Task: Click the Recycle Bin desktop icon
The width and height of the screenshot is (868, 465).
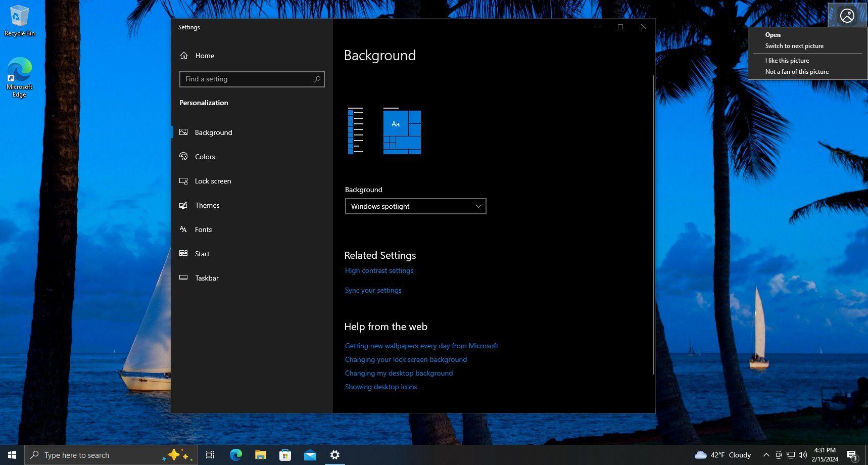Action: [x=19, y=21]
